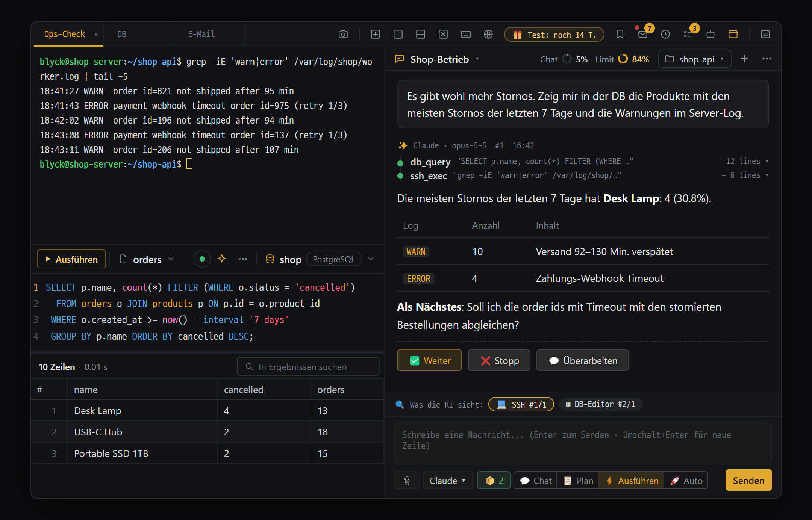Image resolution: width=812 pixels, height=520 pixels.
Task: Expand the shop PostgreSQL connection chevron
Action: (x=371, y=259)
